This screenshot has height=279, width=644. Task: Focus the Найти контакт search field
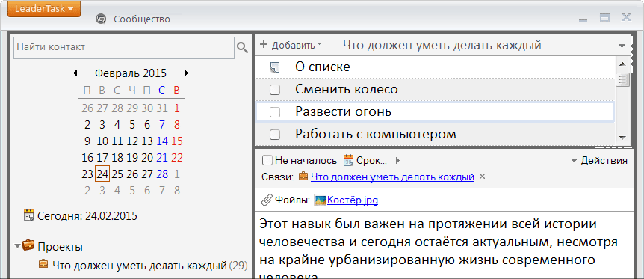124,47
